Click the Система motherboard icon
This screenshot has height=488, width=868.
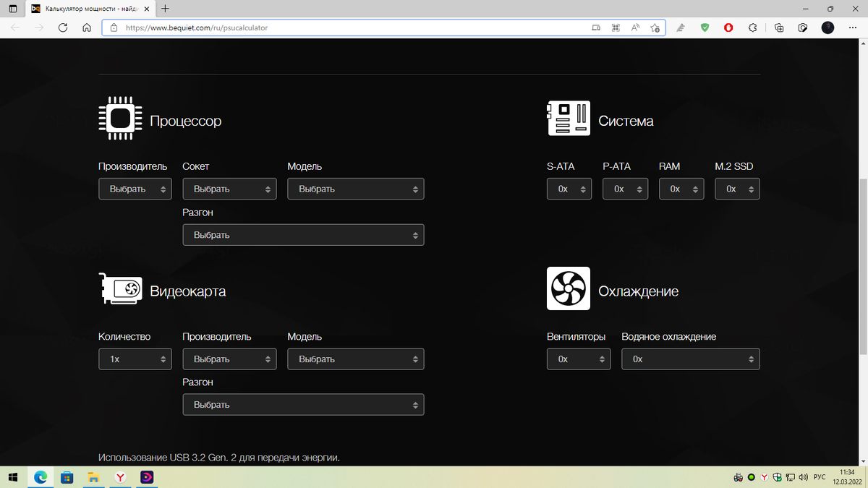[569, 119]
